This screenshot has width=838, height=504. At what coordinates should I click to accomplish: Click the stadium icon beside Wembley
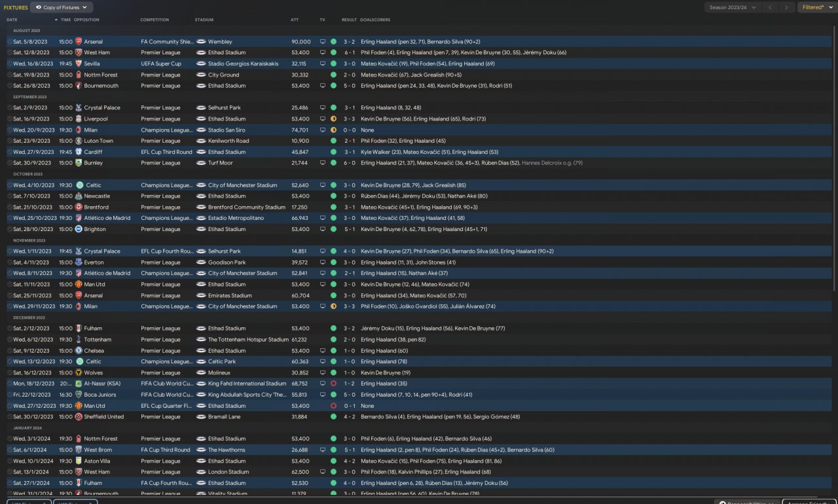(x=201, y=42)
